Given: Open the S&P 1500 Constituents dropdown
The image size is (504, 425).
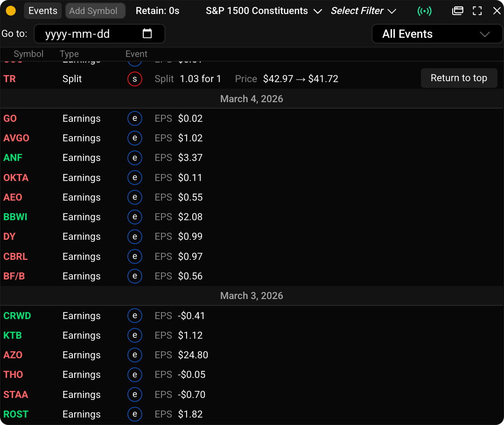Looking at the screenshot, I should point(264,10).
